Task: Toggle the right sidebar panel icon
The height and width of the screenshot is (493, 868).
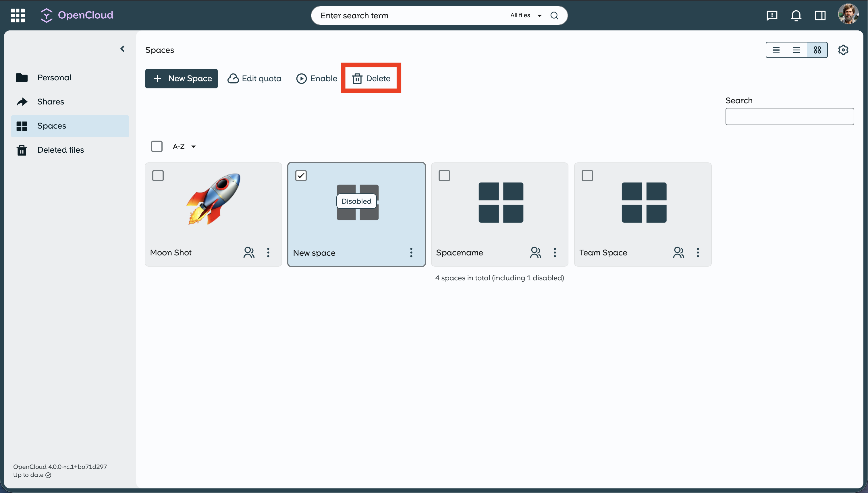Action: pos(820,15)
